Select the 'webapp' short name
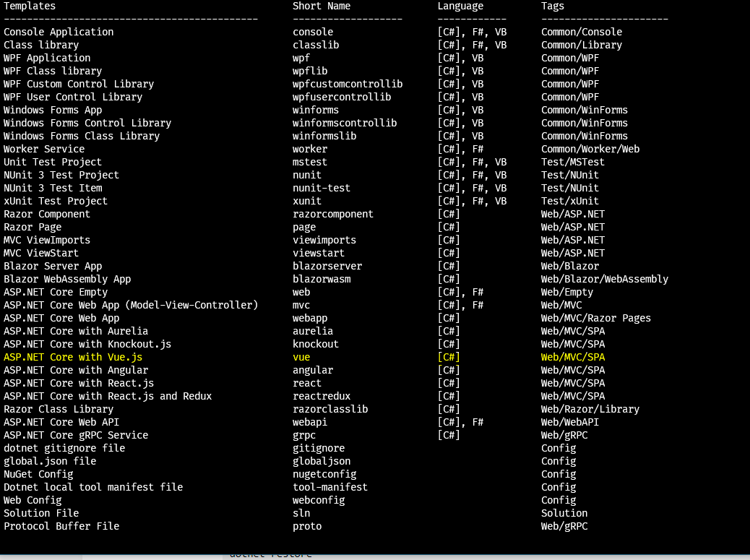The height and width of the screenshot is (560, 750). pos(310,318)
